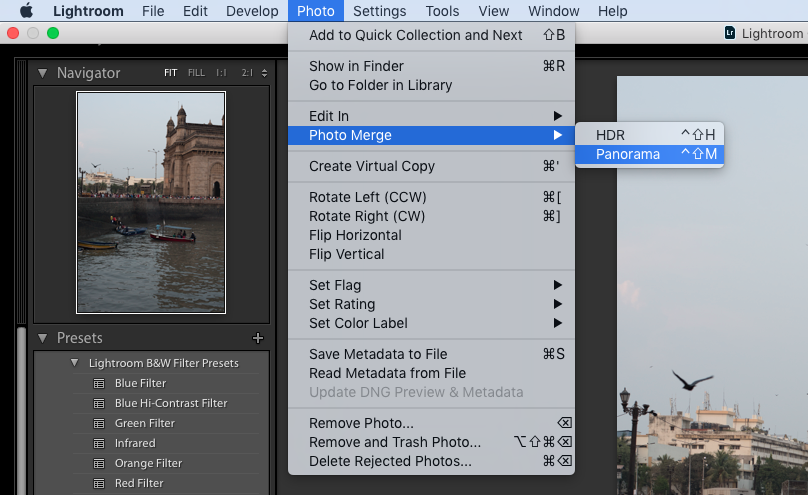
Task: Choose HDR from Photo Merge submenu
Action: coord(649,135)
